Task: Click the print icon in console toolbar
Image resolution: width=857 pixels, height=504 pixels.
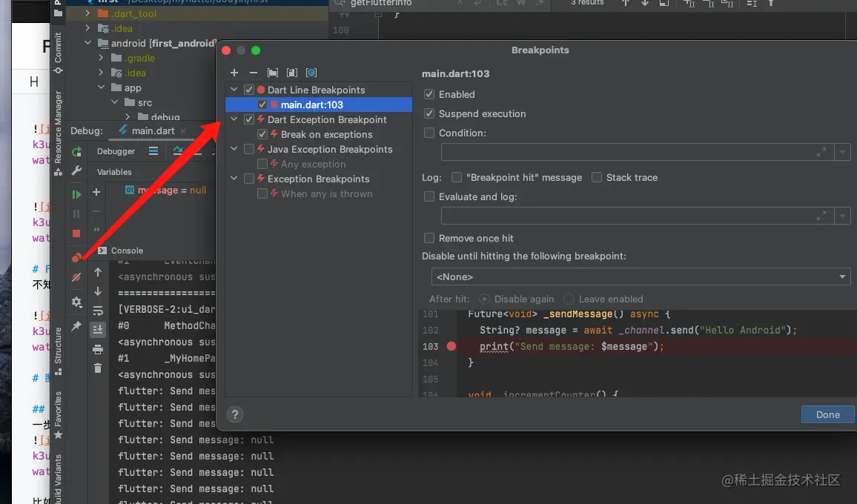Action: pos(98,349)
